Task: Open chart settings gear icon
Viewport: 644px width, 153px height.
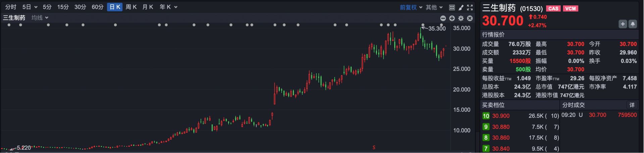Action: coord(461,18)
